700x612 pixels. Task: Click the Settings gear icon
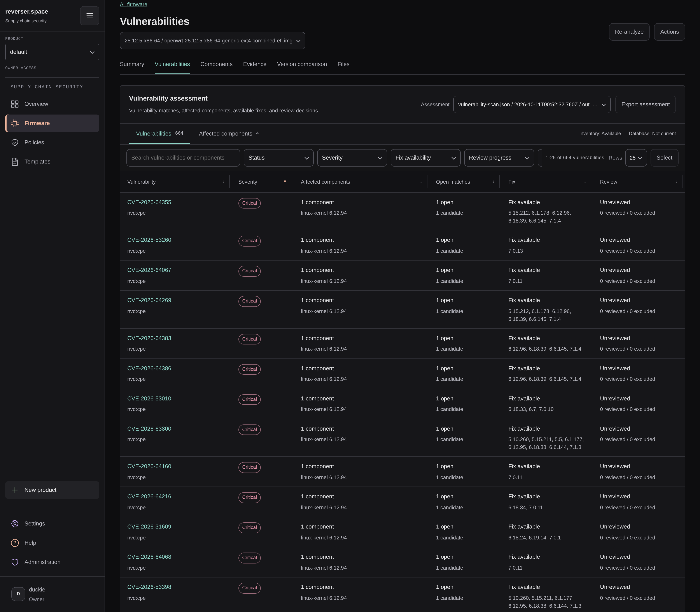pos(15,523)
